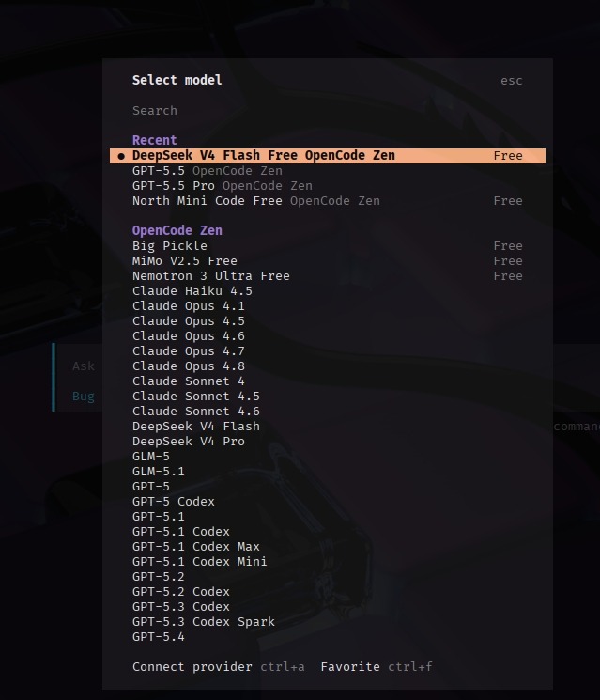
Task: Select Claude Haiku 4.5
Action: pyautogui.click(x=328, y=291)
